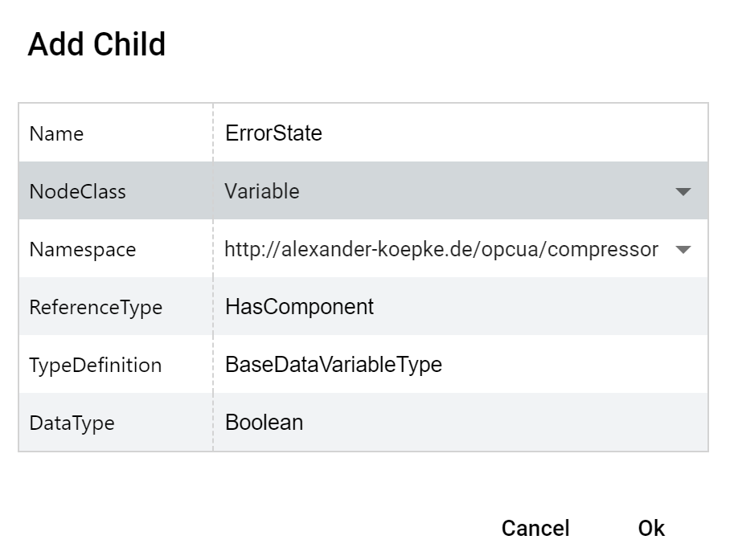Click the Add Child dialog title

tap(96, 44)
